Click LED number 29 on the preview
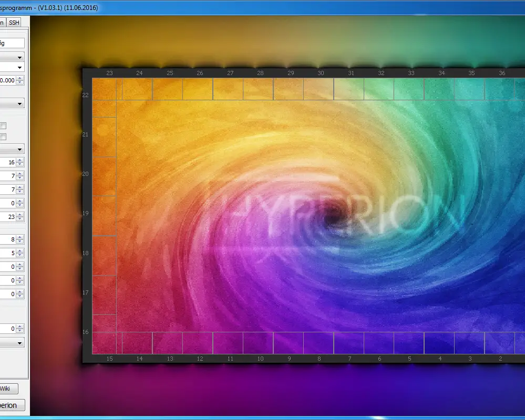The image size is (525, 420). 291,73
